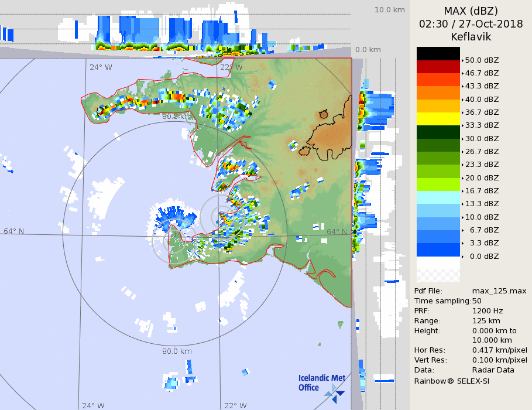532x410 pixels.
Task: Click the Keflavik station name
Action: coord(471,37)
